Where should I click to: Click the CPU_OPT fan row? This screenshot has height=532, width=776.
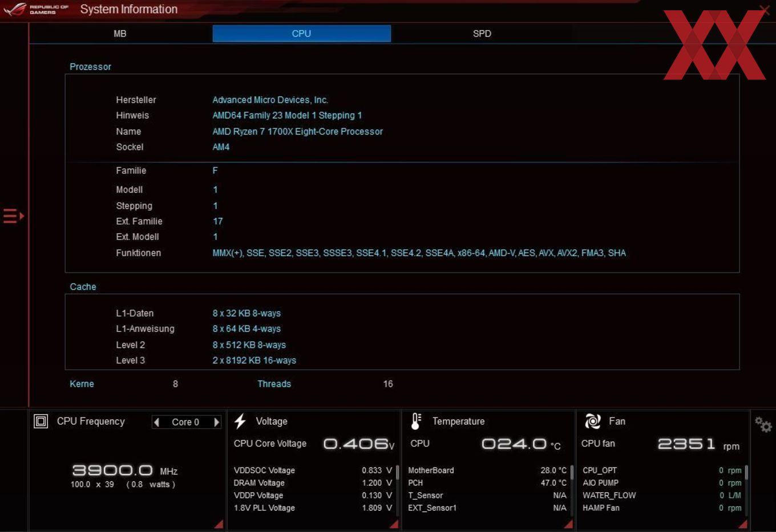point(662,470)
